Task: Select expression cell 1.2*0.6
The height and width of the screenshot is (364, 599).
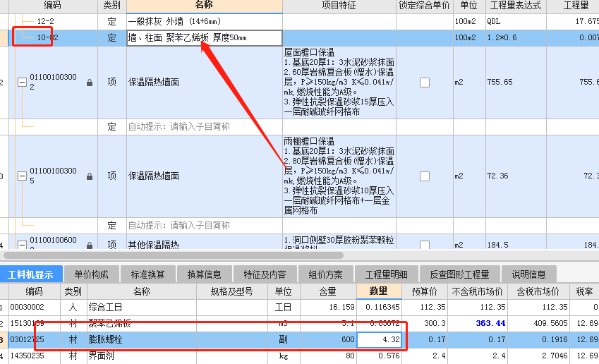Action: click(516, 38)
